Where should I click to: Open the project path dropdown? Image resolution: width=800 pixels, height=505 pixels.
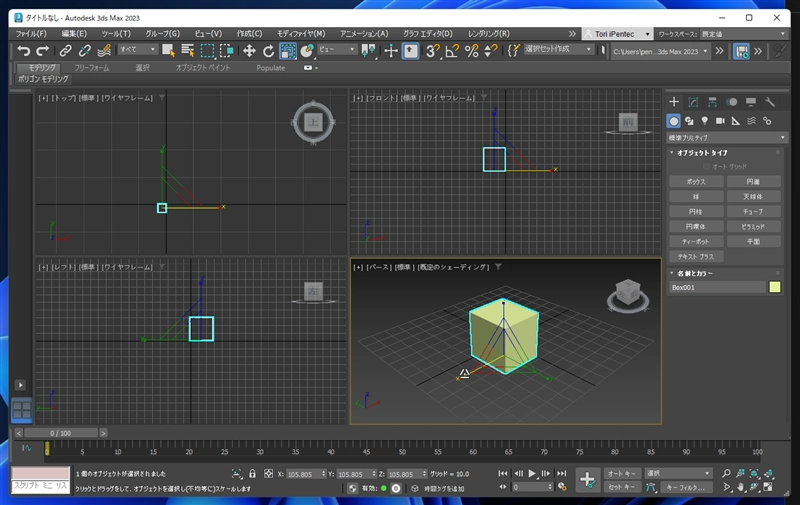coord(660,52)
